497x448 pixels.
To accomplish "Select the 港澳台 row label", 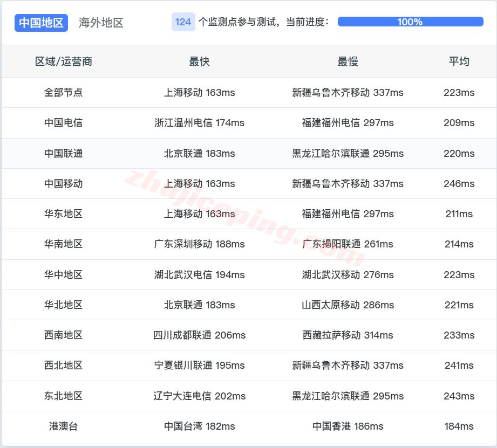I will [x=63, y=426].
